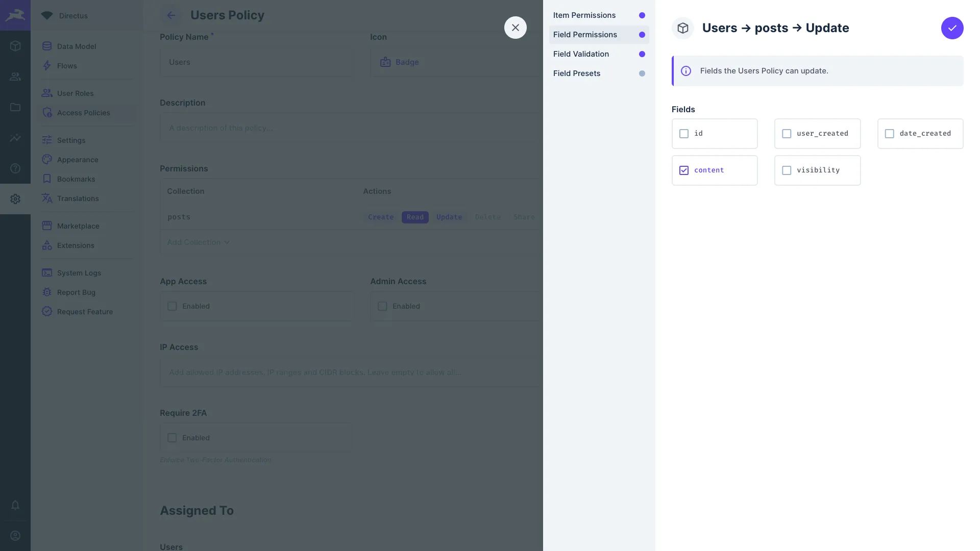Expand Add Collection dropdown

coord(198,242)
